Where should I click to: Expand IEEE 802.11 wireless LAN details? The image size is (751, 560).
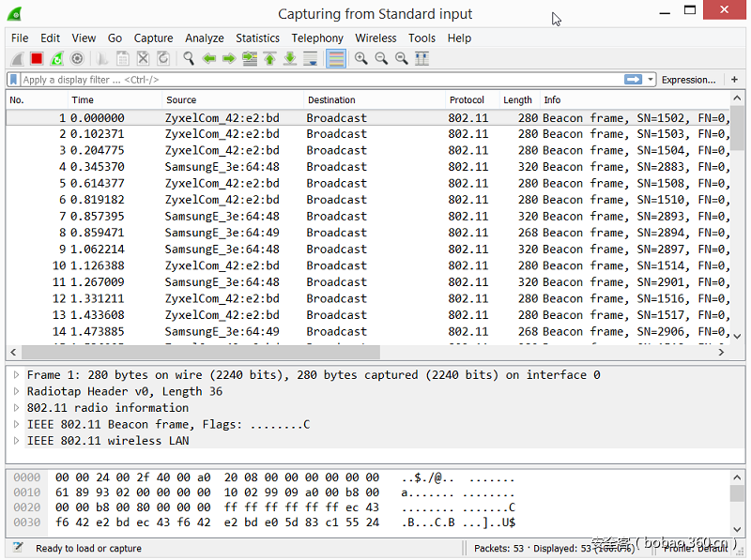pos(17,441)
